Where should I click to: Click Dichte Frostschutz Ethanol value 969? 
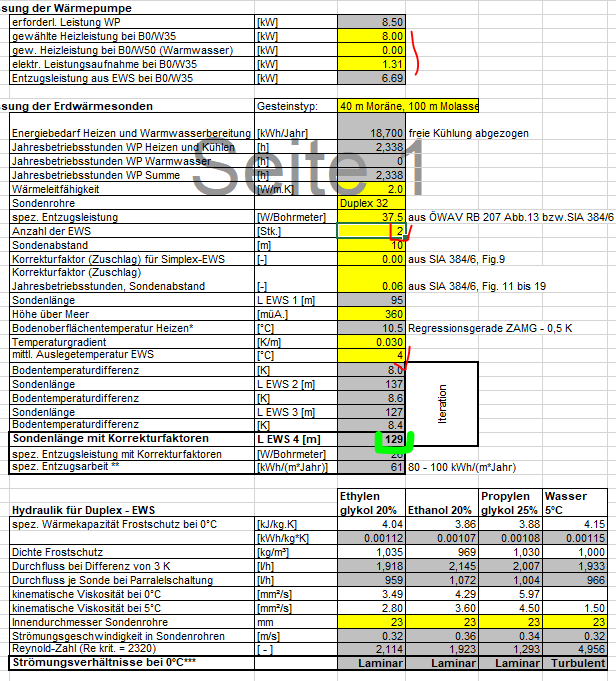click(x=442, y=552)
